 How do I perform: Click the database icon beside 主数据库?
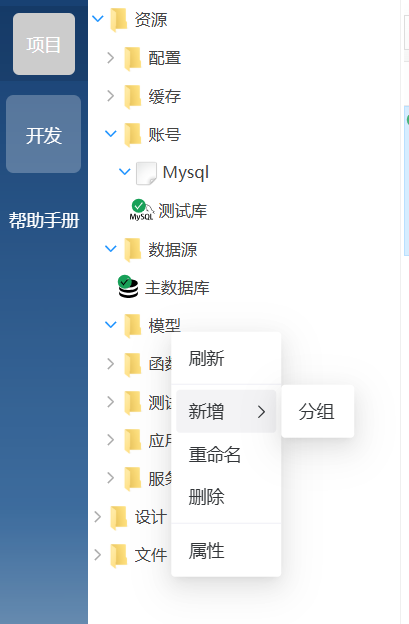[x=128, y=287]
